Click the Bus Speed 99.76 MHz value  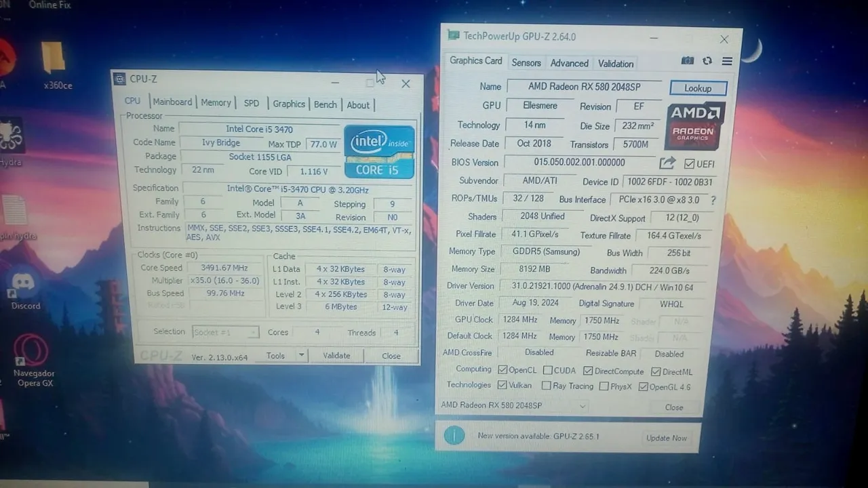226,293
